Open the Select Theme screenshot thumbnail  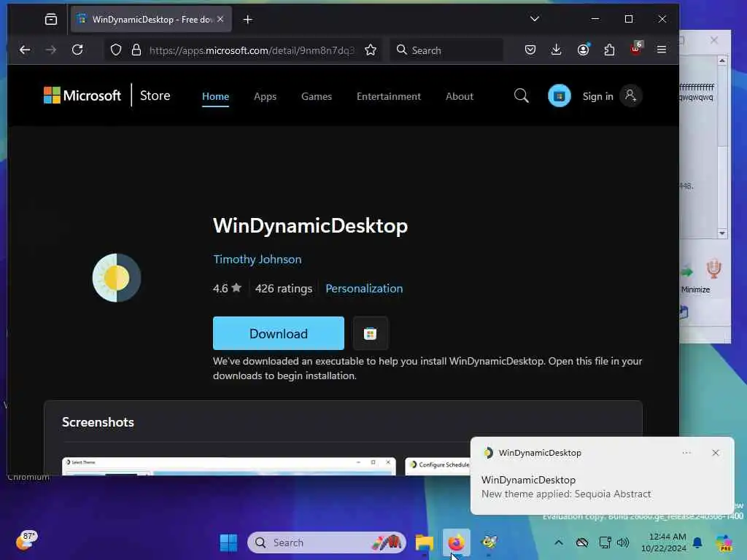coord(228,466)
